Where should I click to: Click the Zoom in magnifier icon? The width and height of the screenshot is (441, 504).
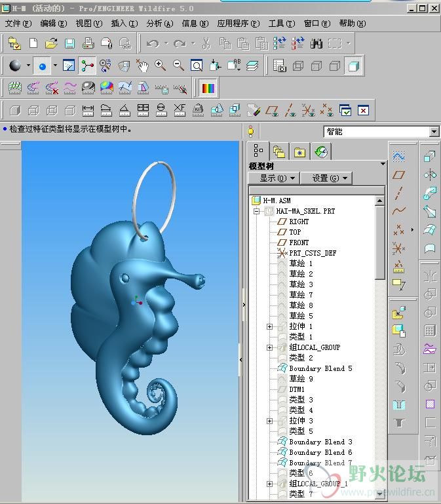click(x=161, y=66)
